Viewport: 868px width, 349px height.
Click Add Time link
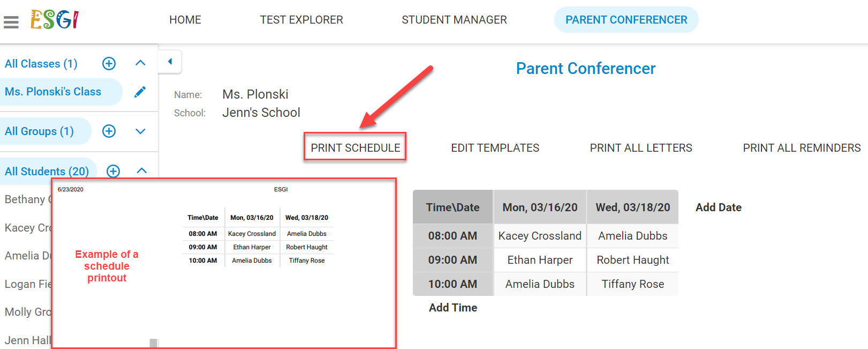(x=453, y=308)
